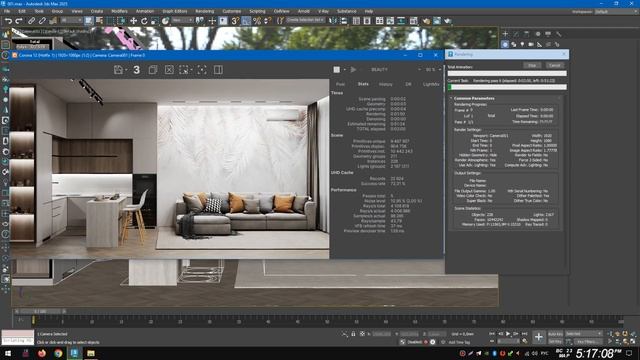Image resolution: width=640 pixels, height=360 pixels.
Task: Select the Unlink Selection tool icon
Action: pyautogui.click(x=42, y=21)
